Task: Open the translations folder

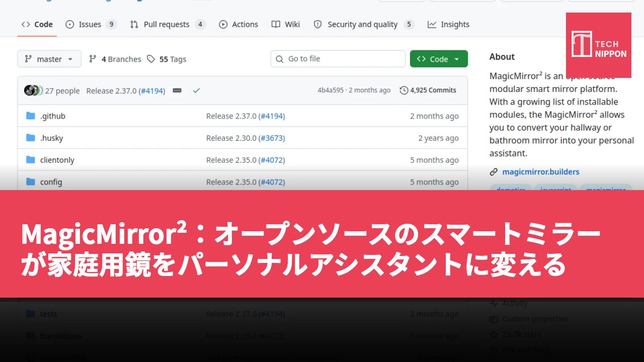Action: (61, 336)
